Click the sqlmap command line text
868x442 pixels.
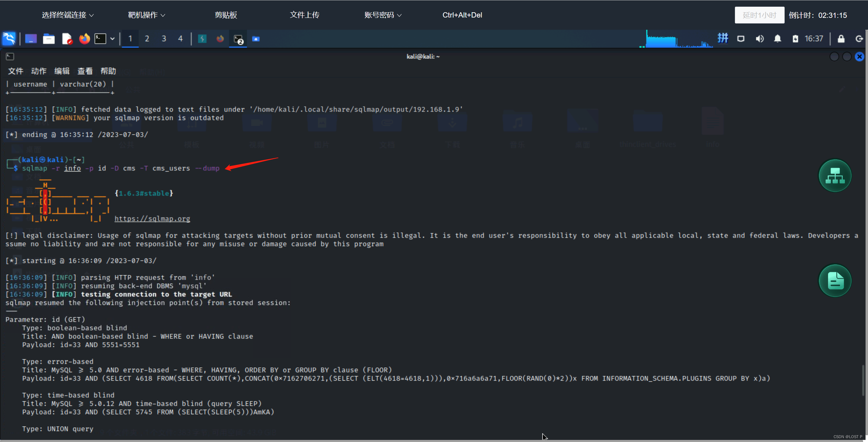click(x=120, y=168)
